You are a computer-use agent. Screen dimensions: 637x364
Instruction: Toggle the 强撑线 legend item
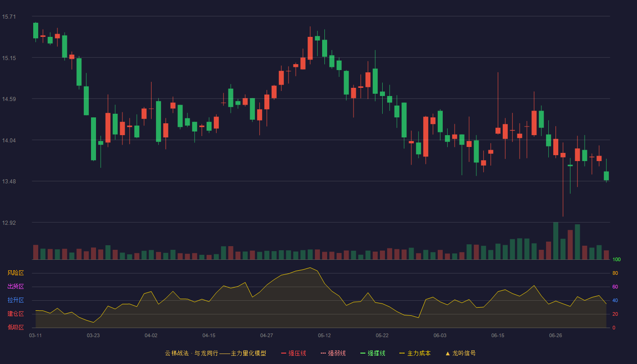[x=373, y=353]
